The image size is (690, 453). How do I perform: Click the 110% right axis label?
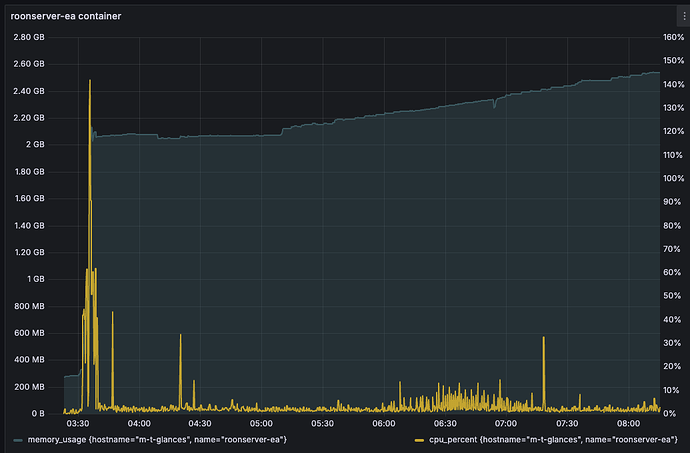(x=674, y=155)
